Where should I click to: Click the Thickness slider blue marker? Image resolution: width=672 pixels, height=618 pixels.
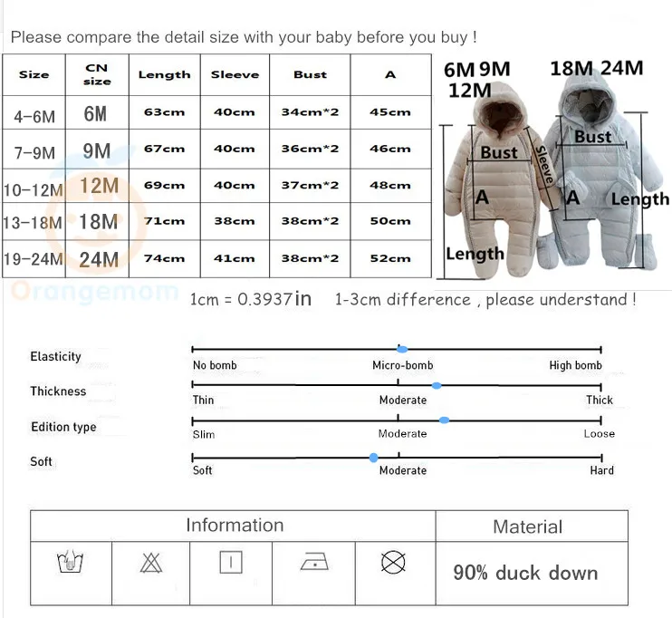[x=437, y=385]
